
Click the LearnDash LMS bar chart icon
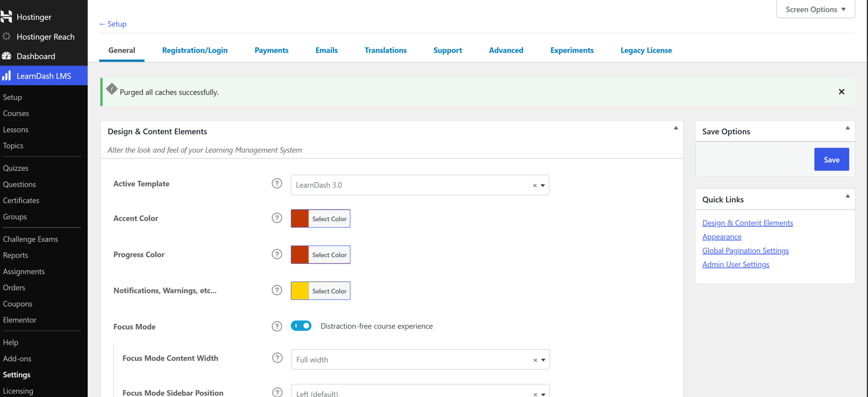[x=7, y=75]
